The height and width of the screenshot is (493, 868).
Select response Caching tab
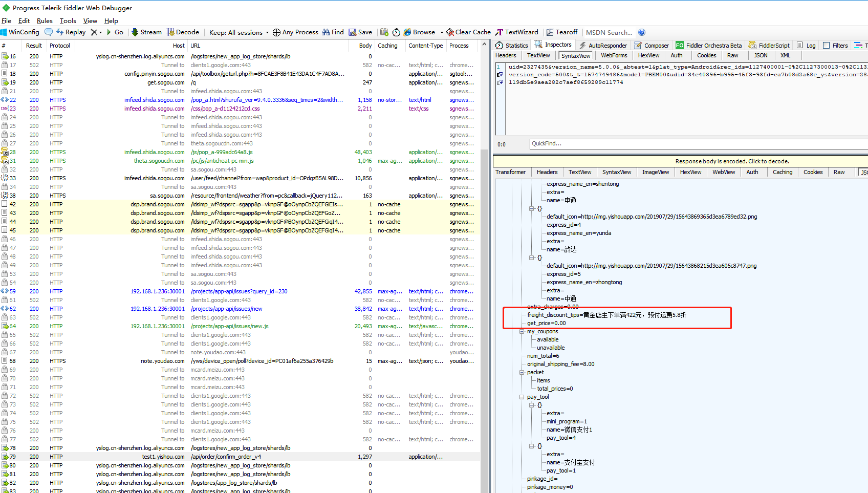[783, 172]
